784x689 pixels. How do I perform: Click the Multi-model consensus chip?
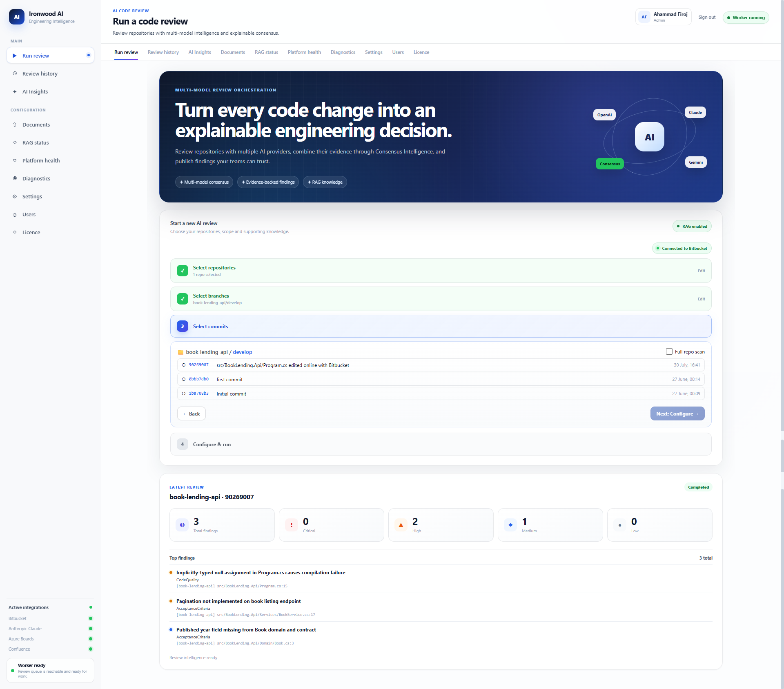[204, 182]
